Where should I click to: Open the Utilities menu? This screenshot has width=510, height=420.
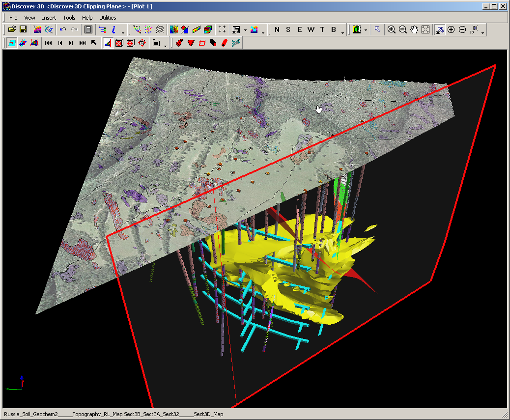tap(108, 18)
